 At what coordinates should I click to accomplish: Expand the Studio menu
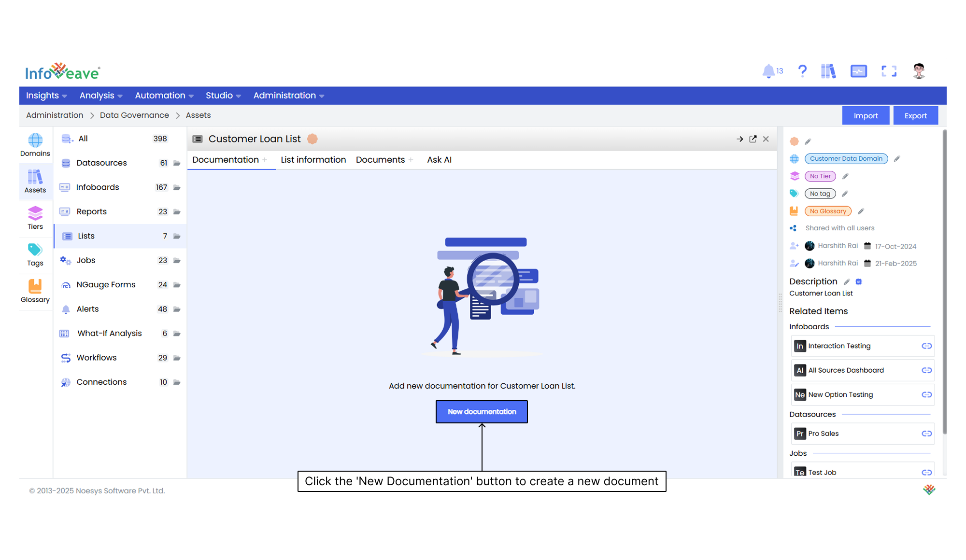(x=223, y=96)
